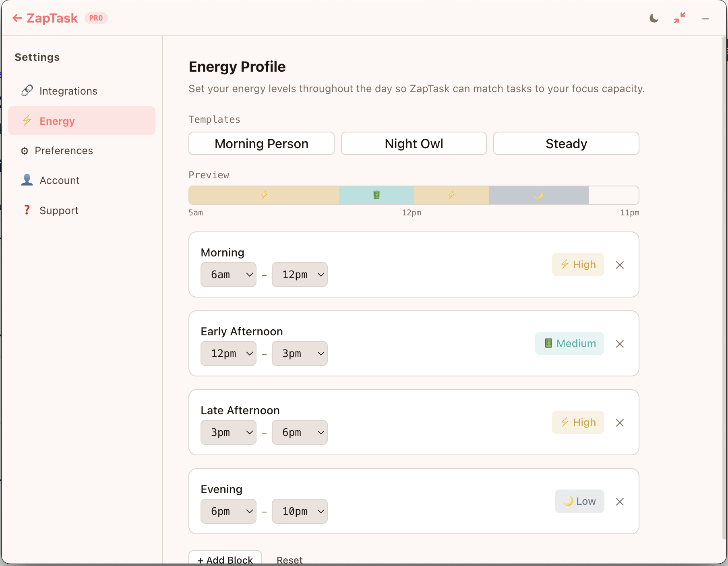728x566 pixels.
Task: Click the Integrations link icon
Action: point(27,91)
